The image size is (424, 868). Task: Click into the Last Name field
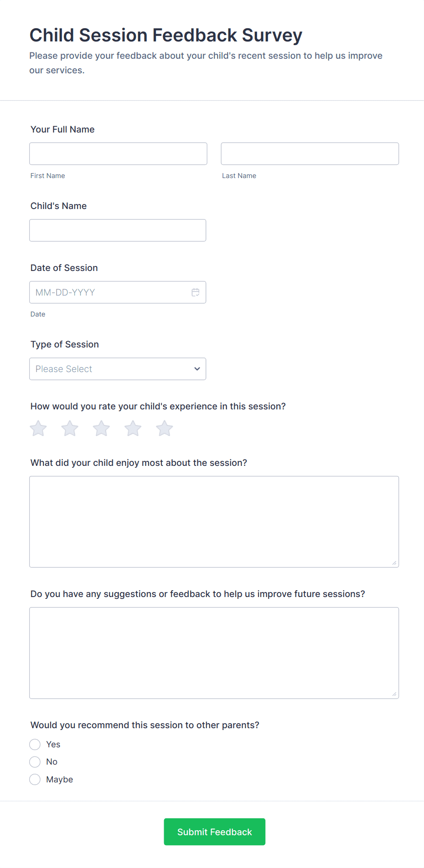[x=310, y=154]
